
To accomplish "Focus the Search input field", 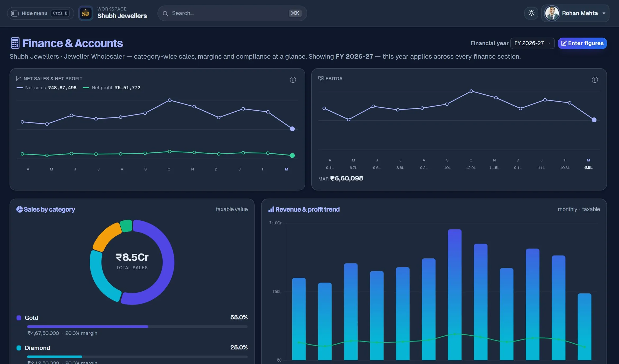I will 232,13.
